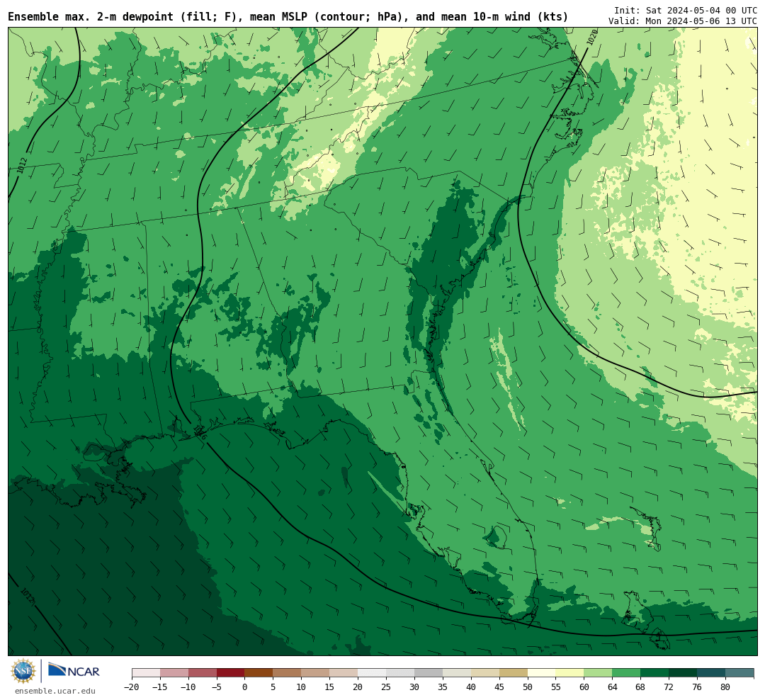Click the colorbar tick label '25'
This screenshot has height=700, width=765.
(x=387, y=687)
